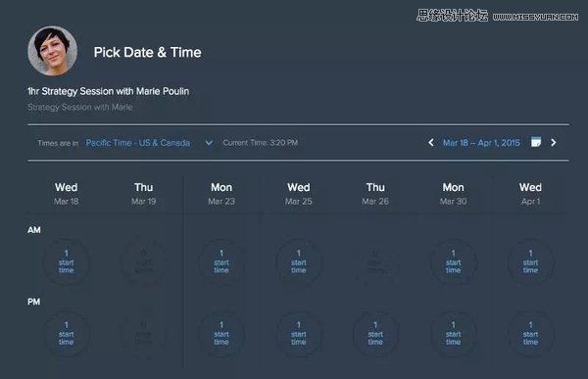588x379 pixels.
Task: Click the Thu Mar 26 column header
Action: tap(375, 194)
